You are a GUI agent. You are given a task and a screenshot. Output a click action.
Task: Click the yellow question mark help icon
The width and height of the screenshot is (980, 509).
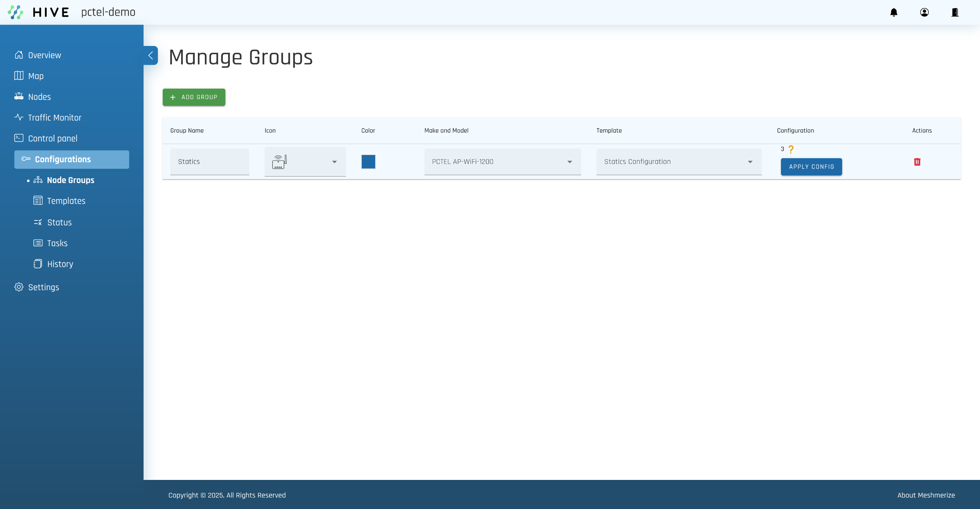pyautogui.click(x=791, y=149)
